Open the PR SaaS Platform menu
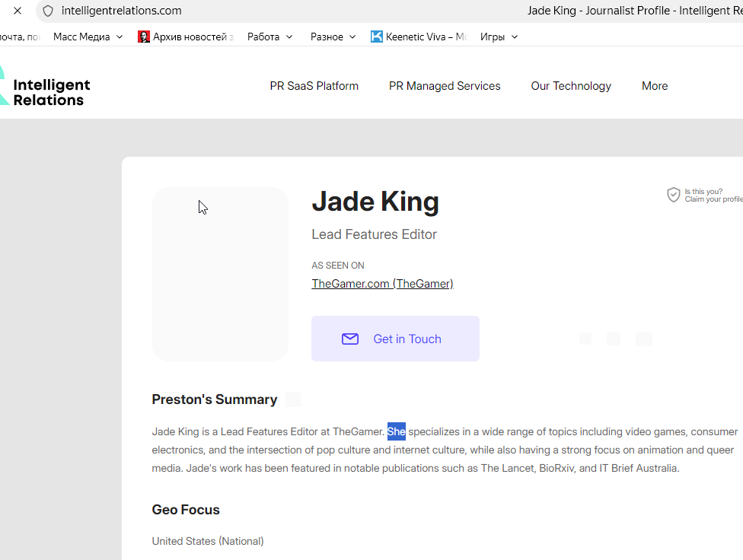 point(314,86)
